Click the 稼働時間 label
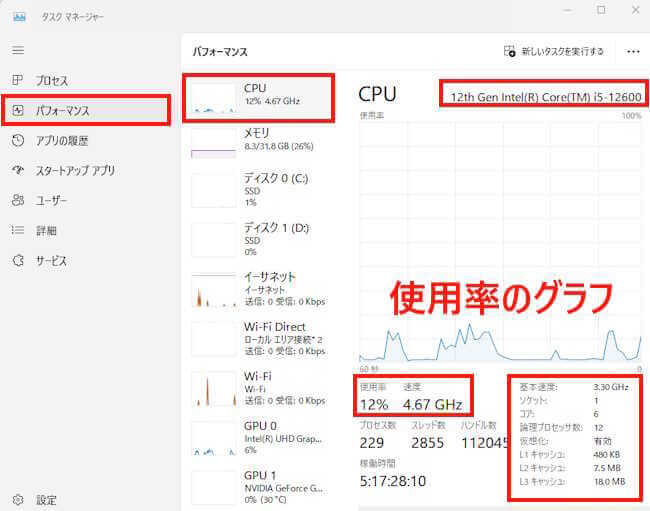 (x=377, y=463)
